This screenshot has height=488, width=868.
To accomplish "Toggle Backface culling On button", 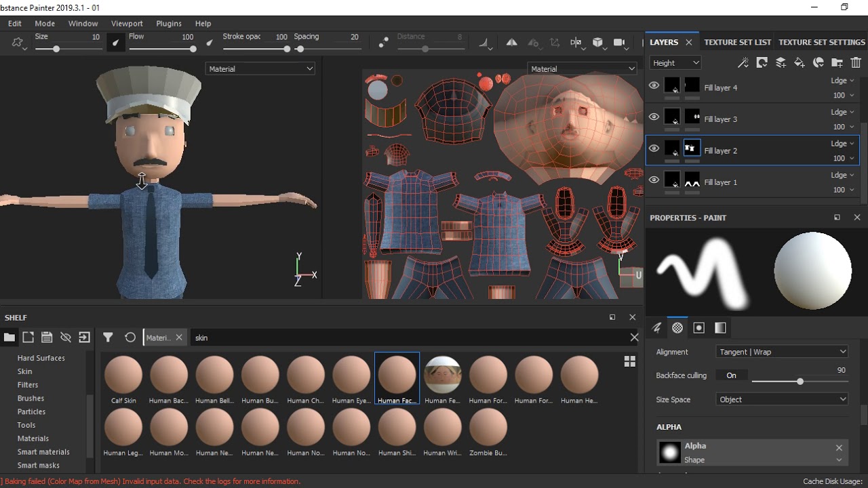I will click(x=731, y=375).
